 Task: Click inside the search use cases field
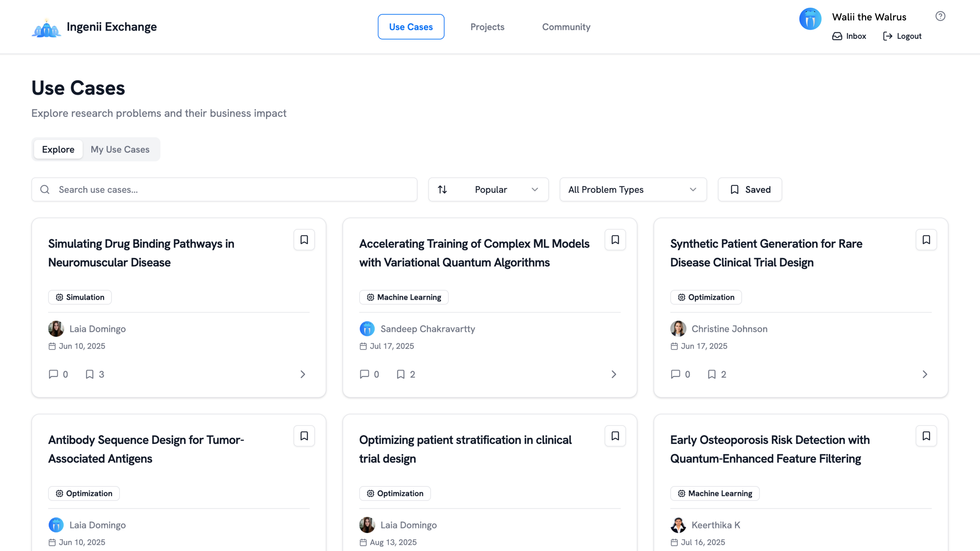click(x=196, y=189)
